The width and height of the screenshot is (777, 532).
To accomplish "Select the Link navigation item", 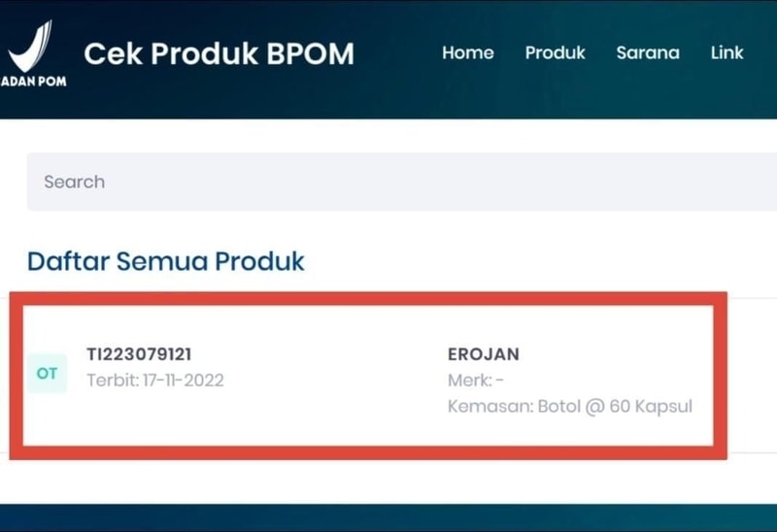I will [726, 52].
